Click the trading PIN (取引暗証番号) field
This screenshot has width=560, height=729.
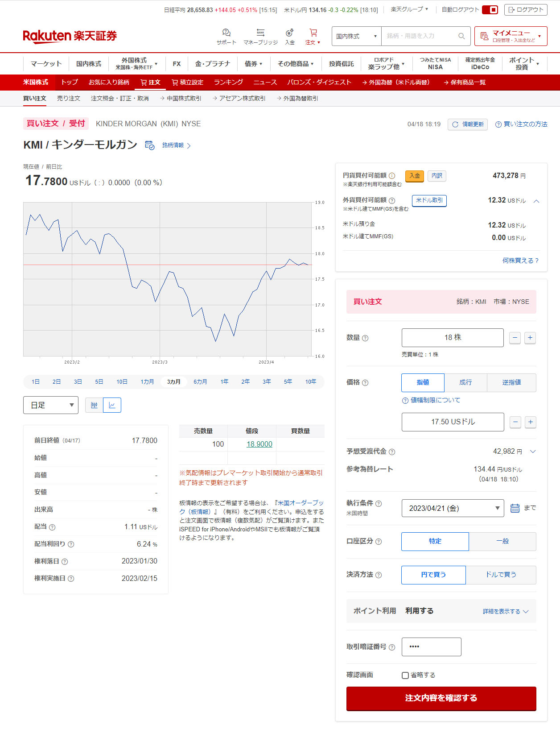point(431,647)
